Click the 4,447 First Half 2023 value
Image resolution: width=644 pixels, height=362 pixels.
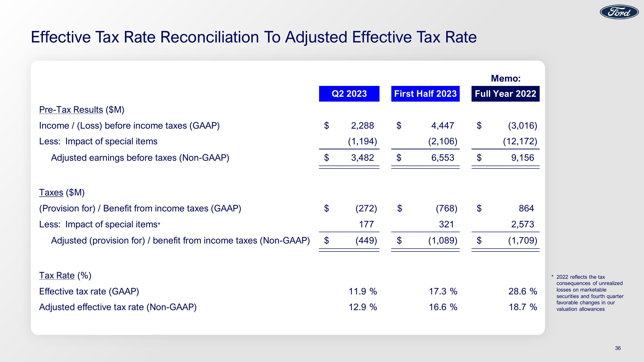pos(443,125)
